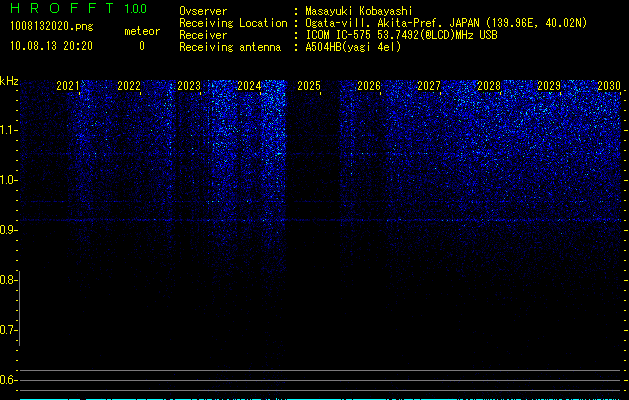Click the Receiver field label
The height and width of the screenshot is (400, 629).
pos(203,35)
